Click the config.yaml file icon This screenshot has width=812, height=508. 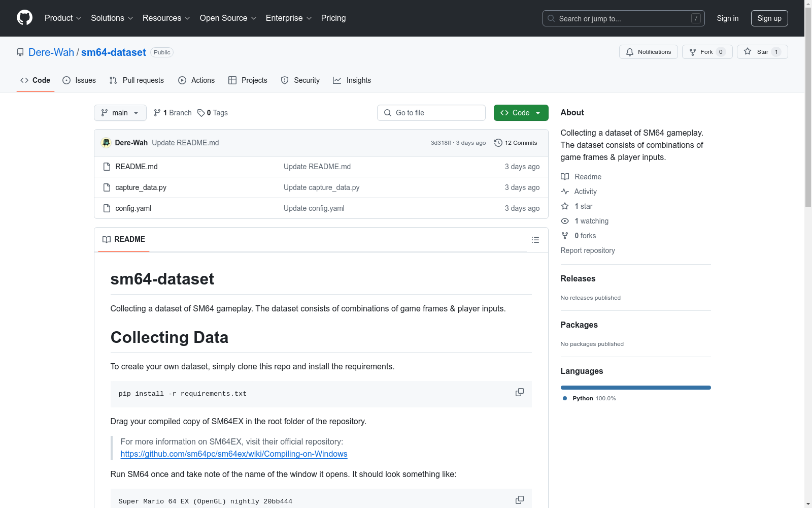[x=107, y=208]
